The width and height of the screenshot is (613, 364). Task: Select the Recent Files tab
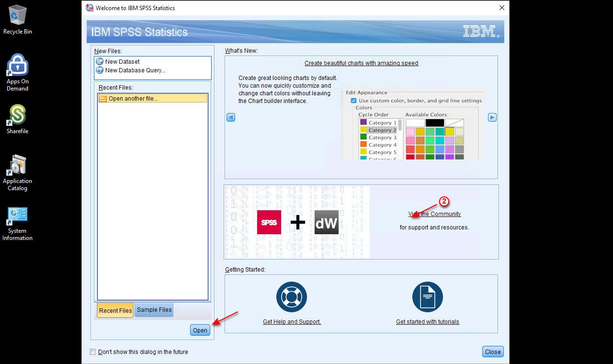[115, 310]
